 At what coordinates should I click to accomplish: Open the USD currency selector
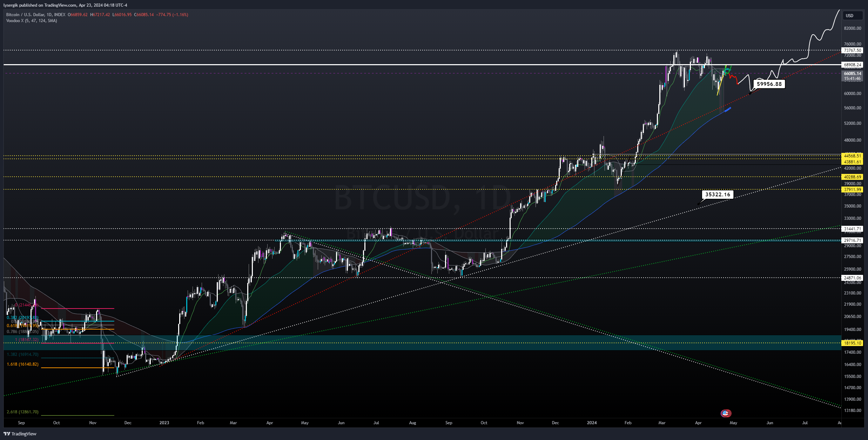(853, 15)
